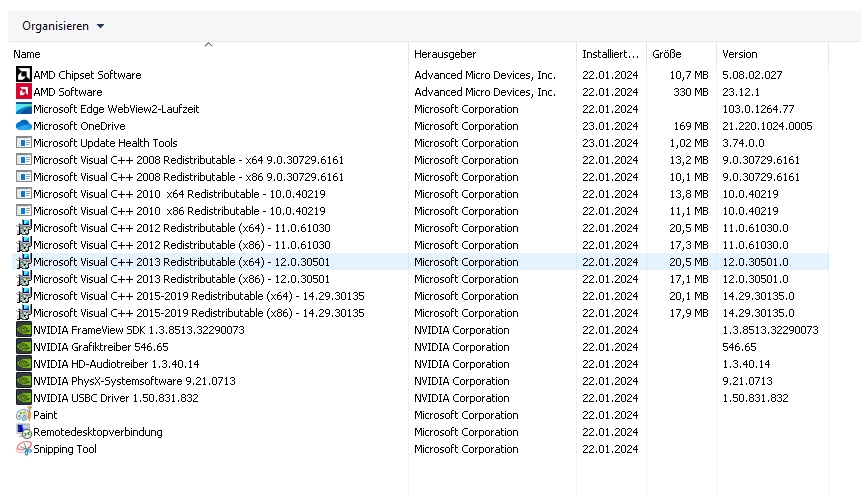Select Visual C++ 2015-2019 (x64) name text
The image size is (861, 496).
[x=199, y=296]
